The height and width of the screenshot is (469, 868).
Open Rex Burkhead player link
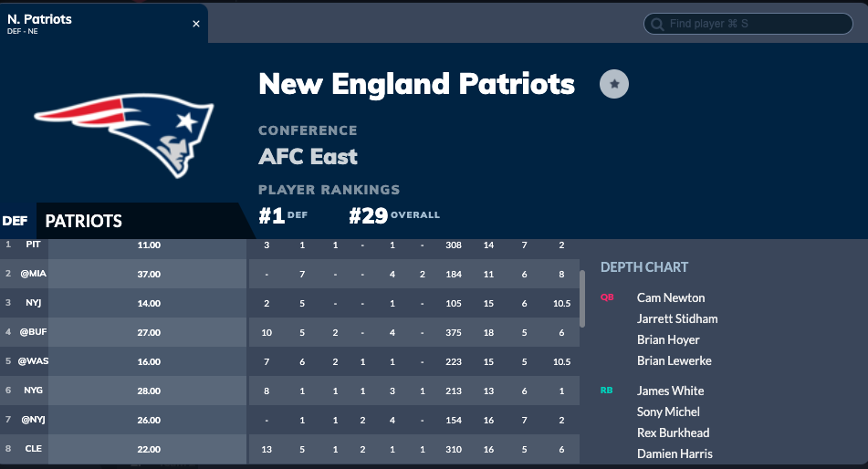(674, 433)
